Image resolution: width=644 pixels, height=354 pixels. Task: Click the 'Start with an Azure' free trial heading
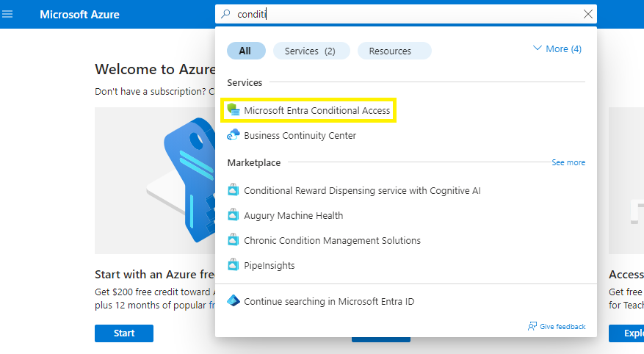(155, 275)
